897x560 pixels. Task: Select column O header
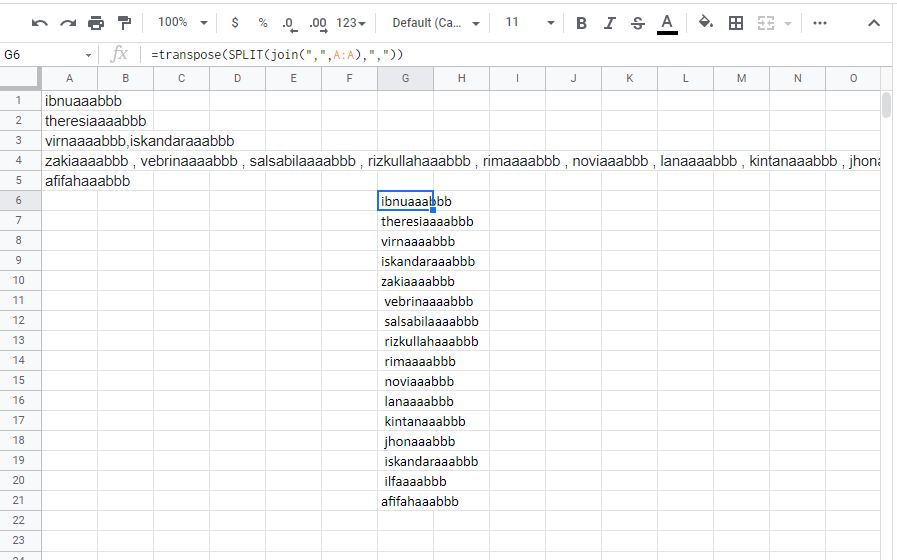853,78
